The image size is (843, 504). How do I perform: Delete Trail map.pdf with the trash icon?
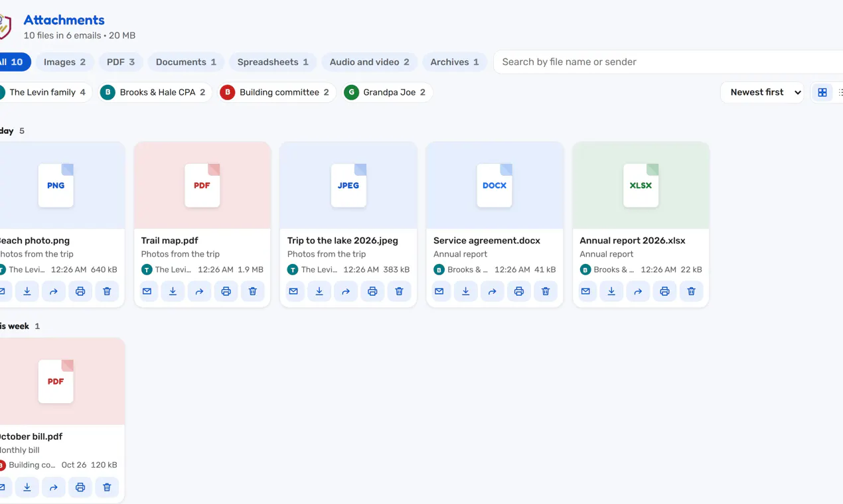click(x=253, y=291)
